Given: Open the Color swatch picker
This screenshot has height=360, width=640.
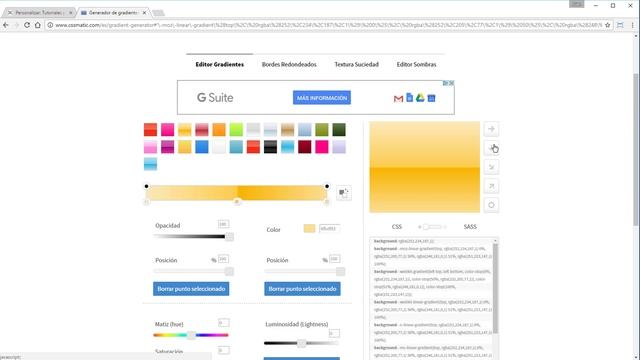Looking at the screenshot, I should coord(309,229).
